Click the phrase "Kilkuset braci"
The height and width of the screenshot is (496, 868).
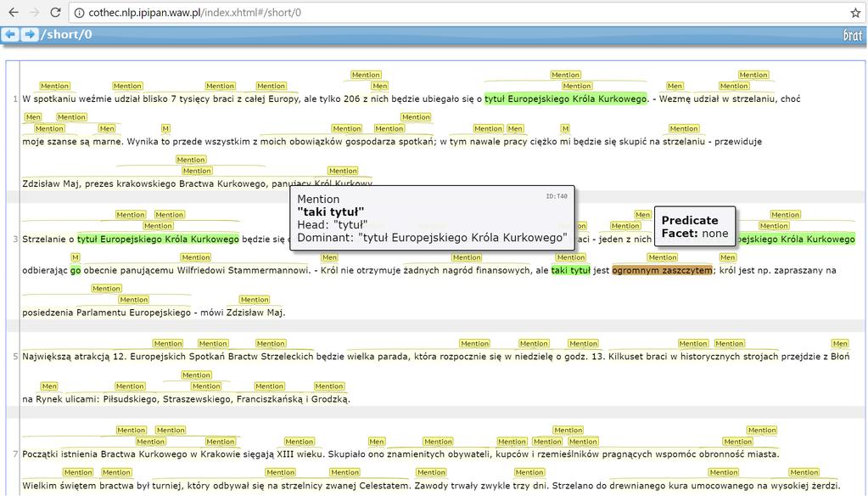point(638,357)
